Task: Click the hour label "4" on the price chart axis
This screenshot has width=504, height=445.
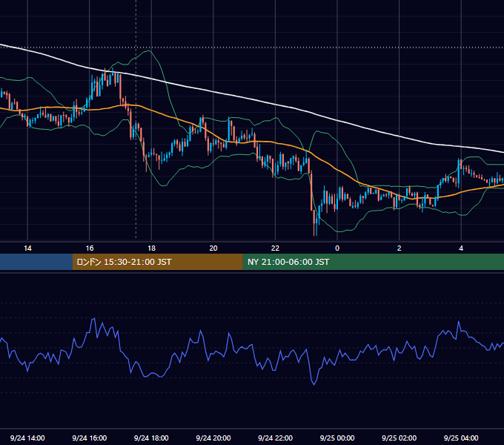Action: pyautogui.click(x=461, y=248)
